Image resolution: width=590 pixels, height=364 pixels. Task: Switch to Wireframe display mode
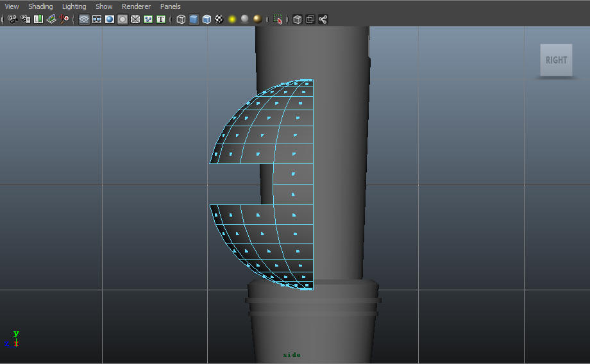coord(181,19)
